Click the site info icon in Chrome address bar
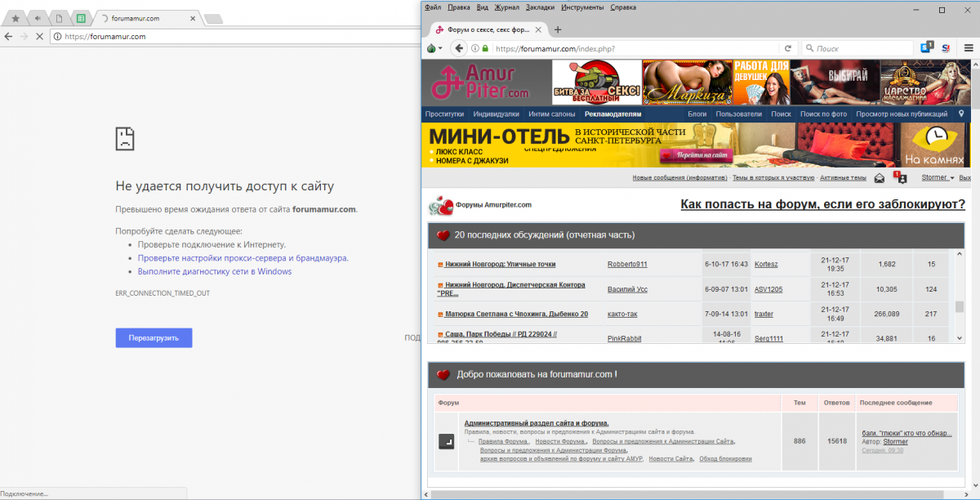Image resolution: width=980 pixels, height=500 pixels. 57,36
